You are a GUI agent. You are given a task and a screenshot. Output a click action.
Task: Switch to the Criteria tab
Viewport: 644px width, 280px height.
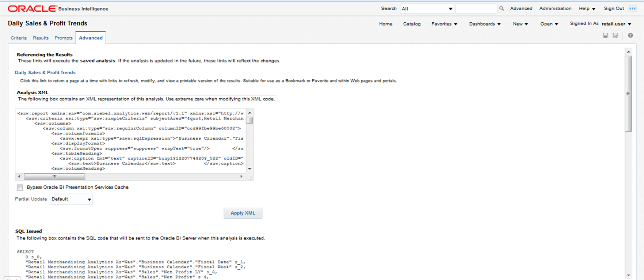(x=19, y=38)
